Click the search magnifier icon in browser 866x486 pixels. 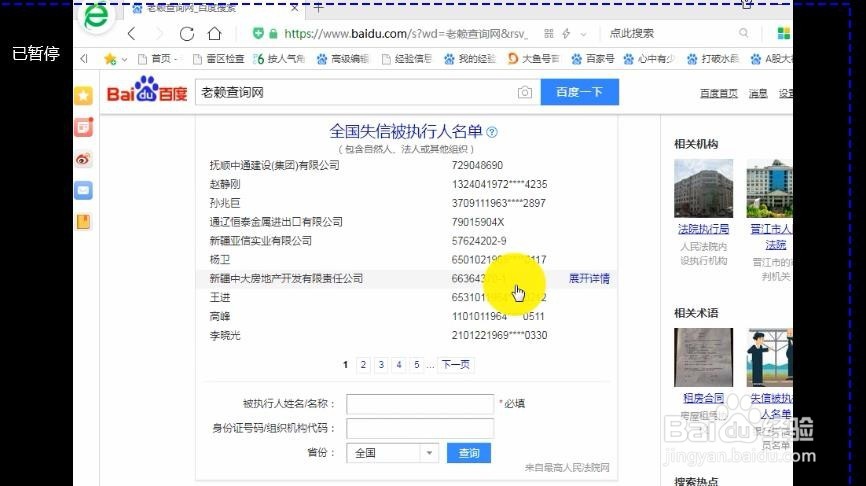point(744,33)
